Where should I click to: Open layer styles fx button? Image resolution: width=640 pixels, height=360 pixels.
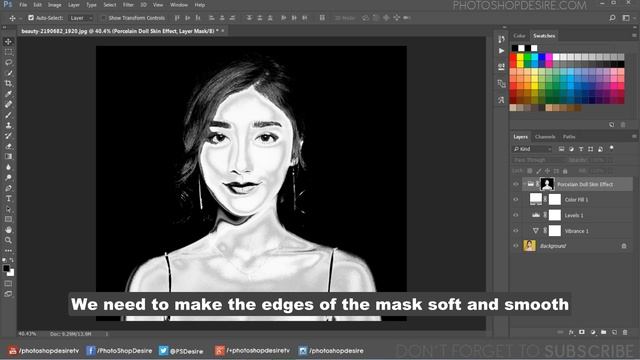(571, 332)
